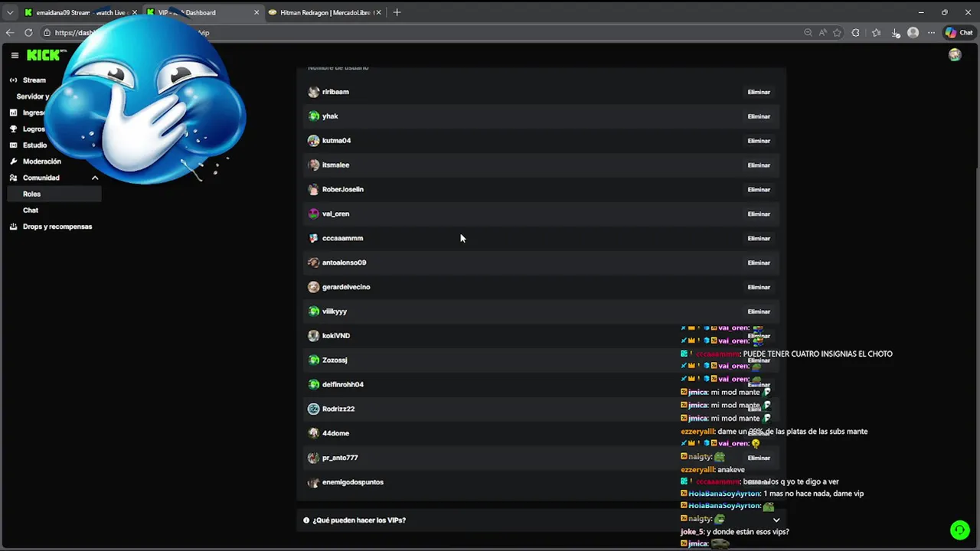Click username enemigodospuntos in list
Screen dimensions: 980x551
tap(353, 482)
